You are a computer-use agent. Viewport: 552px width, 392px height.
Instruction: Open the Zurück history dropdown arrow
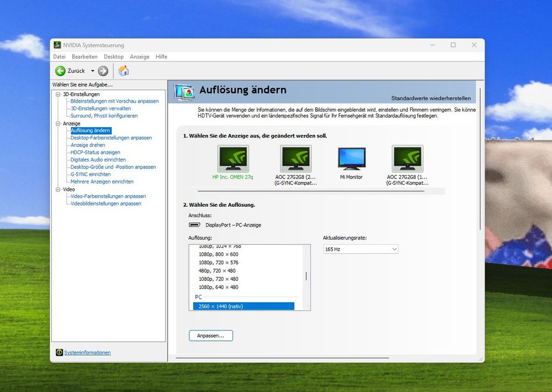93,71
